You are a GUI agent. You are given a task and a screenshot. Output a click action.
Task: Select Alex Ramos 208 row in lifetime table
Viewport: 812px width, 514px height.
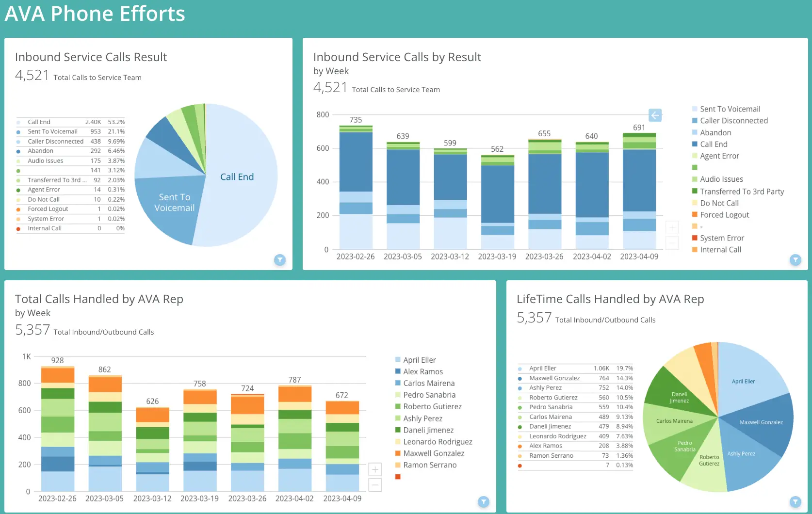point(575,446)
